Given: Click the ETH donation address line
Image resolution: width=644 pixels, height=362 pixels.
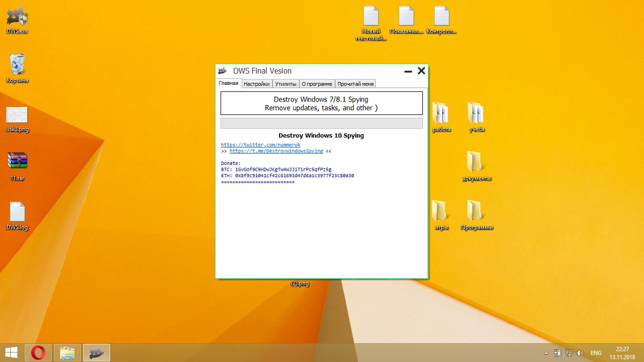Looking at the screenshot, I should (x=288, y=176).
